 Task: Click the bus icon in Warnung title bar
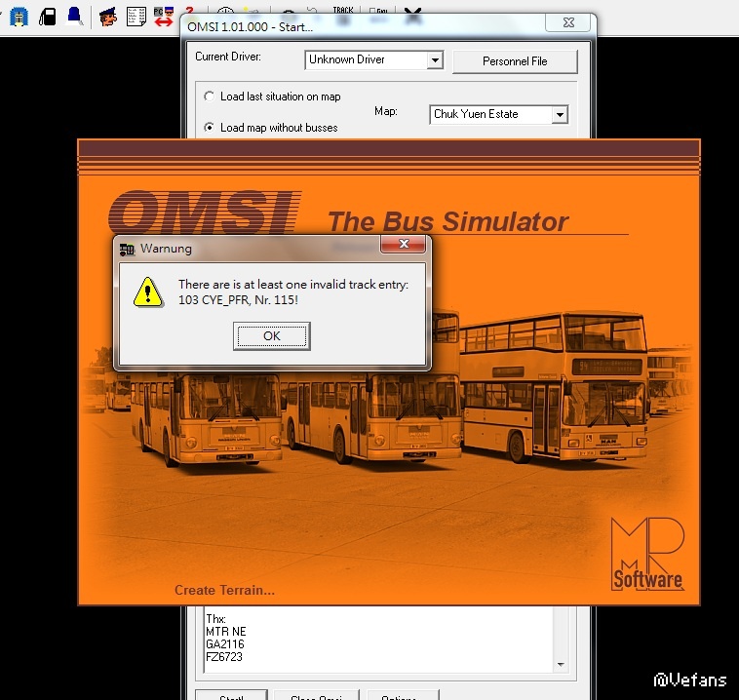[127, 249]
